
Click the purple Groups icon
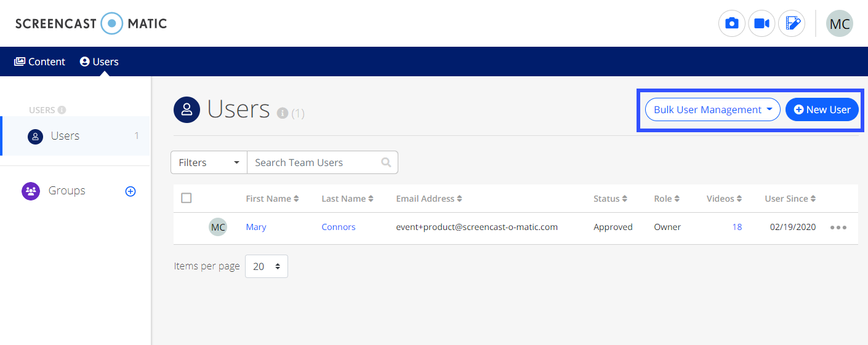coord(31,191)
